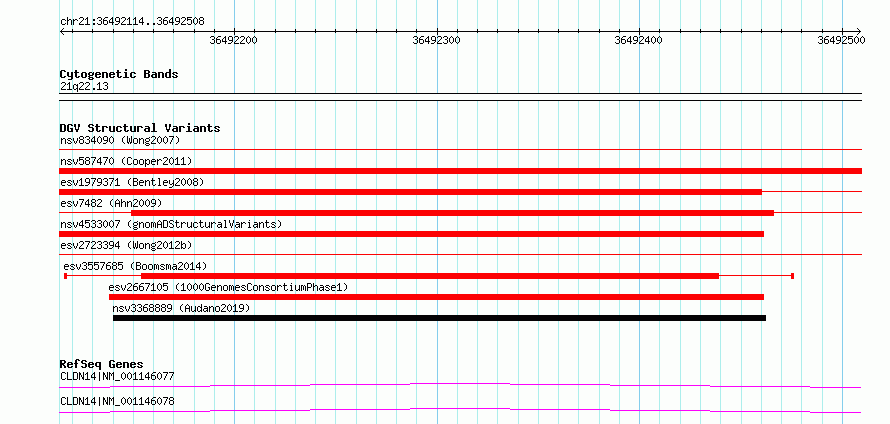Select variant label esv2667105 (1000GenomesConsortiumPhase1)
Screen dimensions: 890x424
point(228,287)
